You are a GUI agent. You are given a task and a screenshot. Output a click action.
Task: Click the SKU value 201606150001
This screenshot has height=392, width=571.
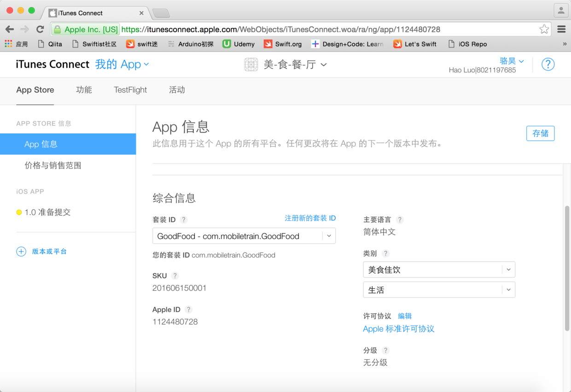180,288
